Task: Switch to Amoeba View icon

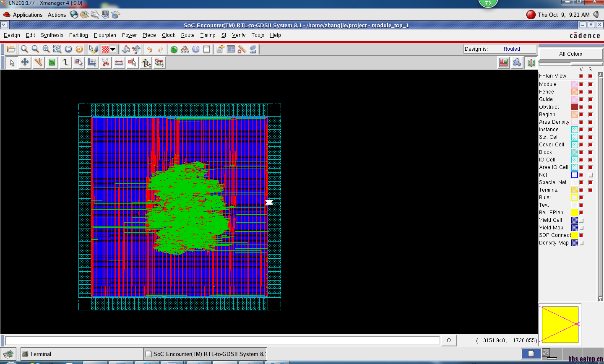Action: point(517,62)
